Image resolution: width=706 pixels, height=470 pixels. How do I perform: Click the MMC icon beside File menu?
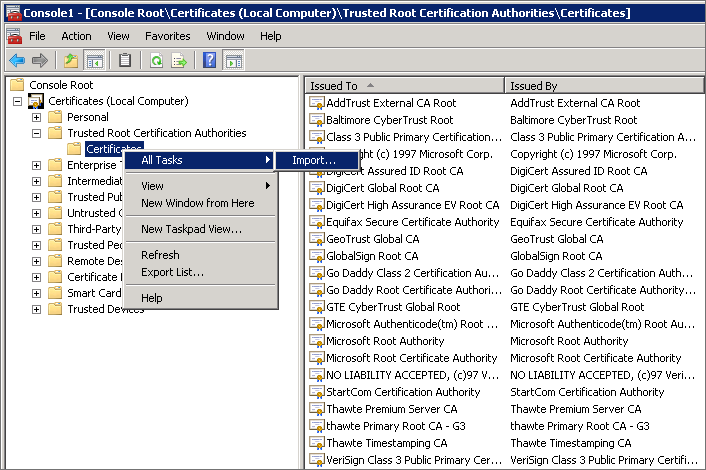pos(14,36)
